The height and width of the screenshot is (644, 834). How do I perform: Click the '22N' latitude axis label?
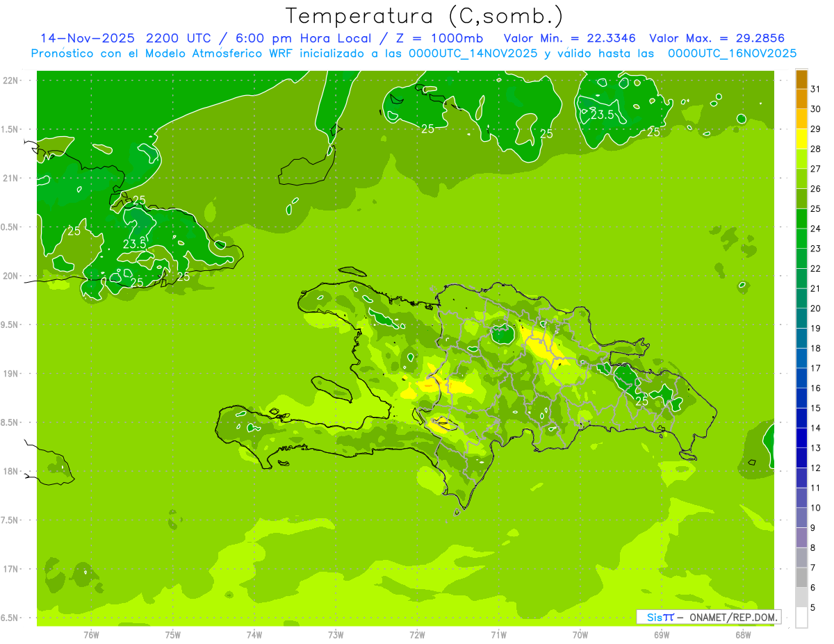[10, 80]
